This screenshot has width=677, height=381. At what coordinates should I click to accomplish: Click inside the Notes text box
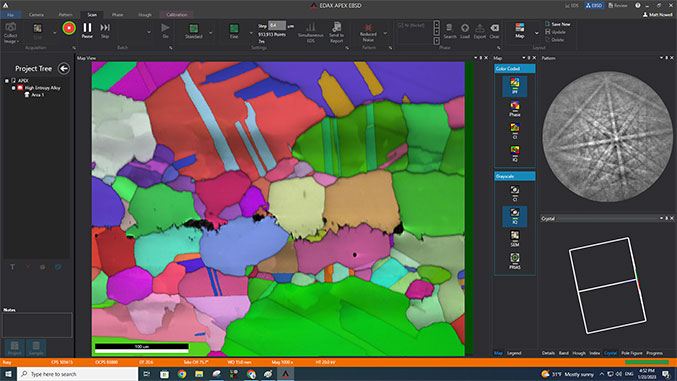37,325
